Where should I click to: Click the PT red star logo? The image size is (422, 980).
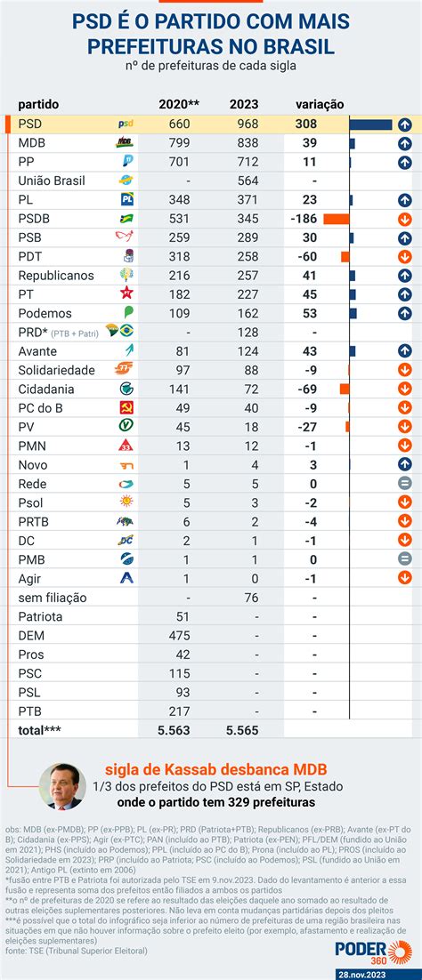click(126, 293)
